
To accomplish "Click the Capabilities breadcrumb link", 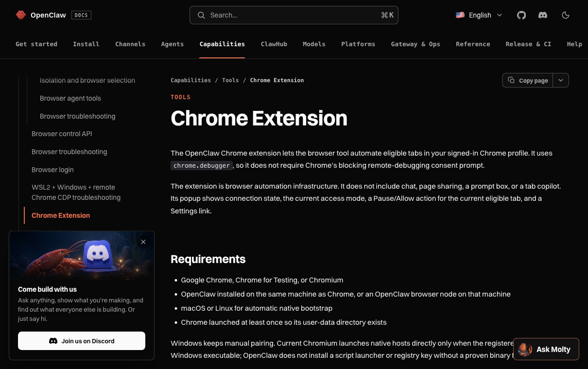I will point(190,80).
